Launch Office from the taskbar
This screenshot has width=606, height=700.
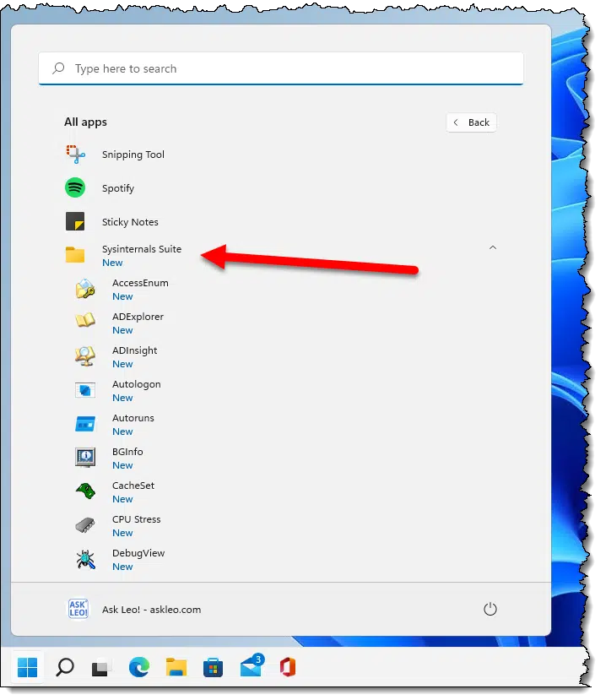tap(288, 668)
